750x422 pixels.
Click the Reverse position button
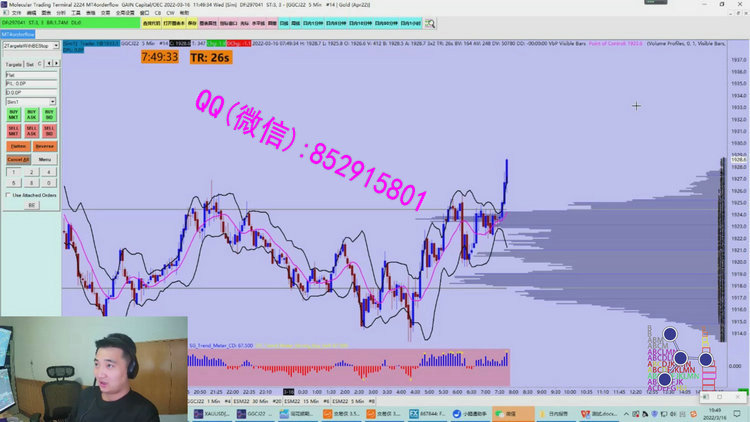[45, 146]
